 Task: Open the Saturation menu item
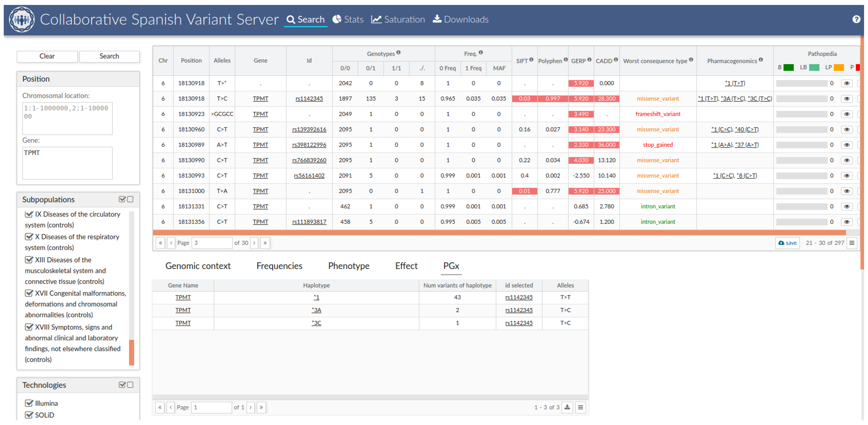click(398, 19)
